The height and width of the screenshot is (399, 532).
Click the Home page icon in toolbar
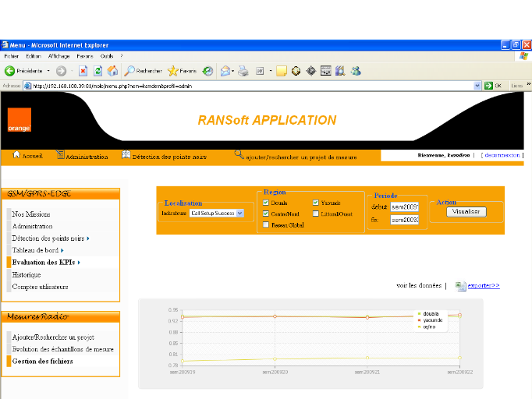coord(112,71)
